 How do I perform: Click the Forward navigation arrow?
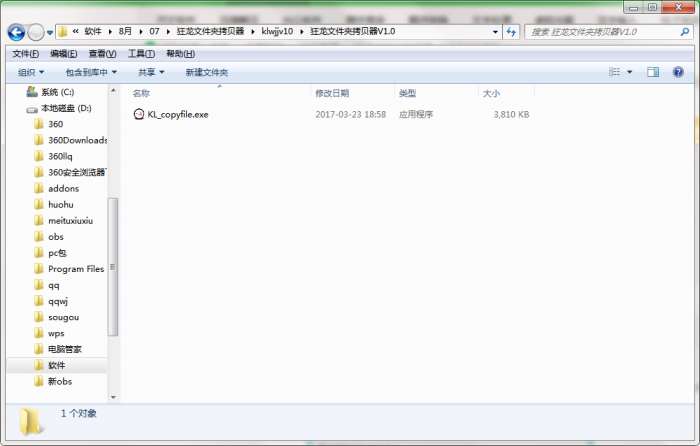click(36, 32)
